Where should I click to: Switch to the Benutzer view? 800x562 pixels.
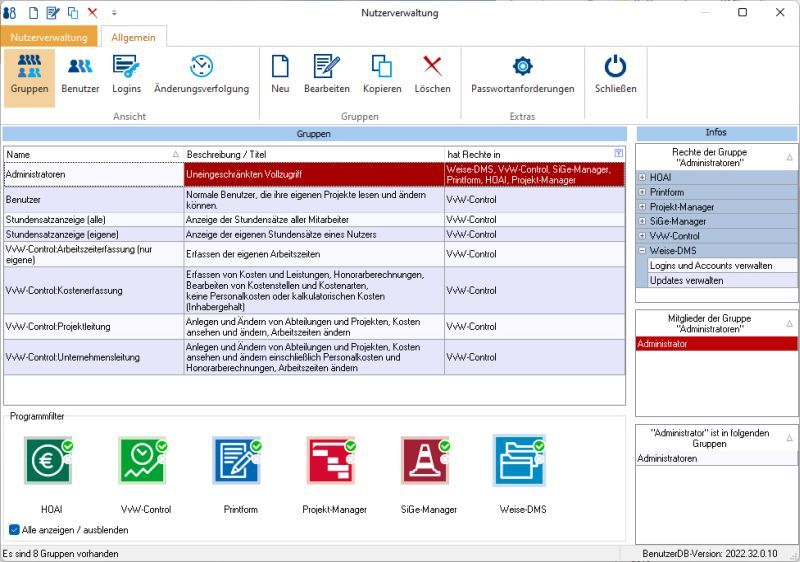click(x=80, y=75)
